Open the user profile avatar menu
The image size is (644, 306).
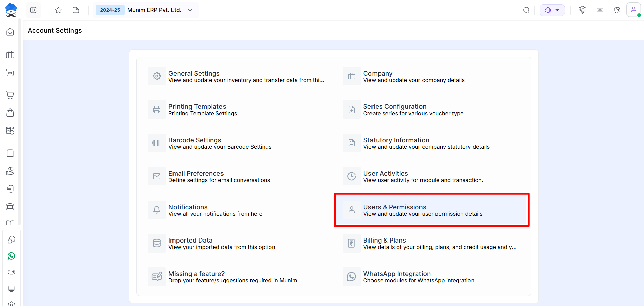634,10
